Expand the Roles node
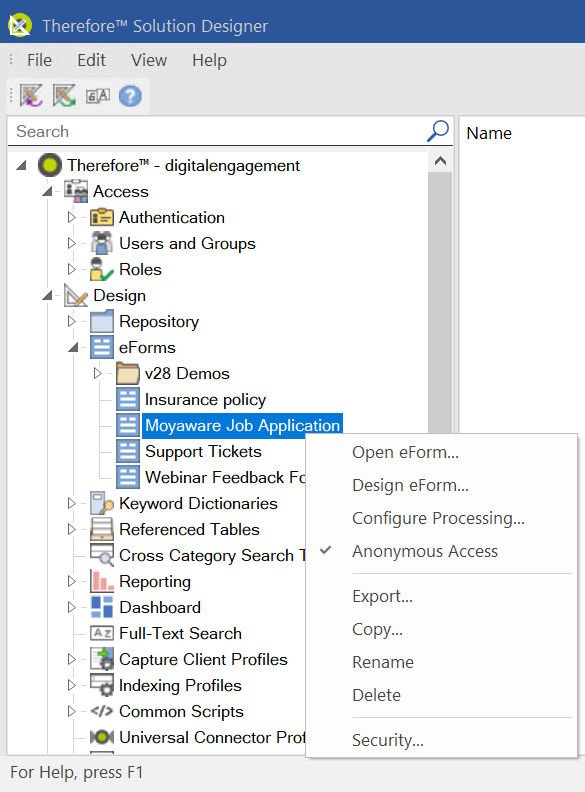The image size is (585, 792). [71, 269]
